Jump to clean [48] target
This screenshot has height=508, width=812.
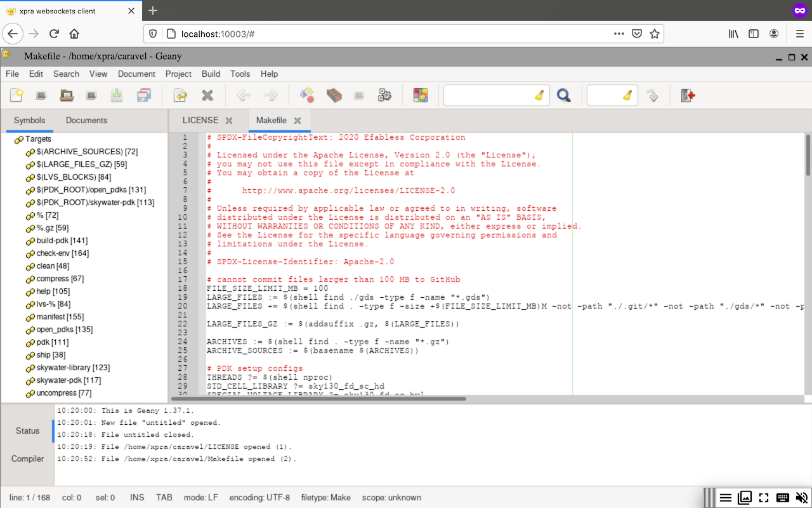click(53, 266)
